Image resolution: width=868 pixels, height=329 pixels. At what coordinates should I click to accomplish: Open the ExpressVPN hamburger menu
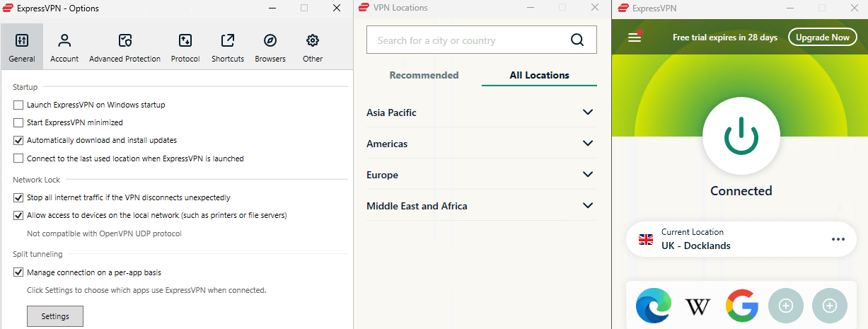(x=635, y=37)
